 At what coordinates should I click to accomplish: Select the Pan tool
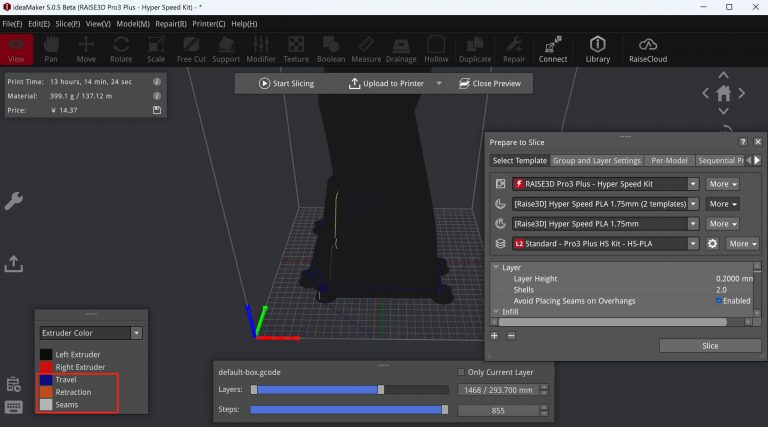[51, 49]
